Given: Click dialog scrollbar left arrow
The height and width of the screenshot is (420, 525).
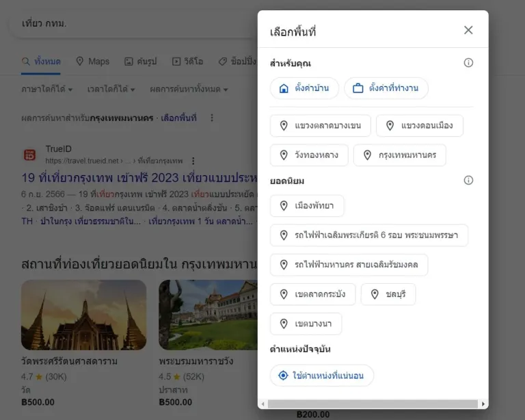Looking at the screenshot, I should pyautogui.click(x=262, y=404).
